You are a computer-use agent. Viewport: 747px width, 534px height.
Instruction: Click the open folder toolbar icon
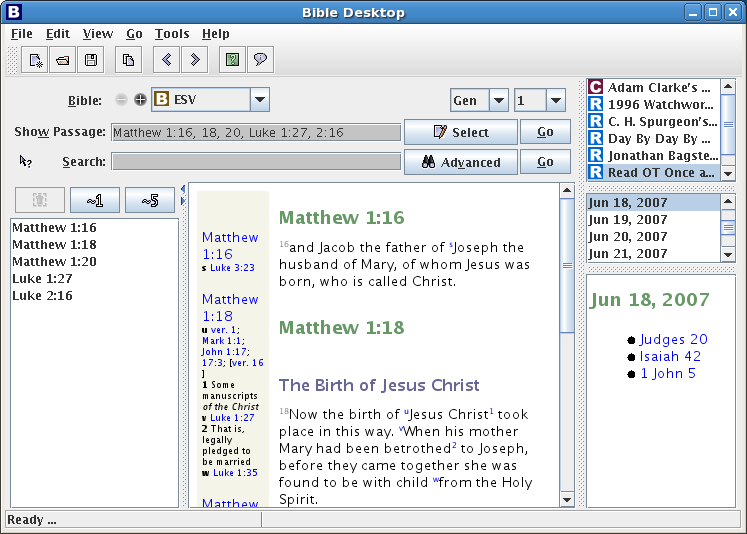coord(63,60)
